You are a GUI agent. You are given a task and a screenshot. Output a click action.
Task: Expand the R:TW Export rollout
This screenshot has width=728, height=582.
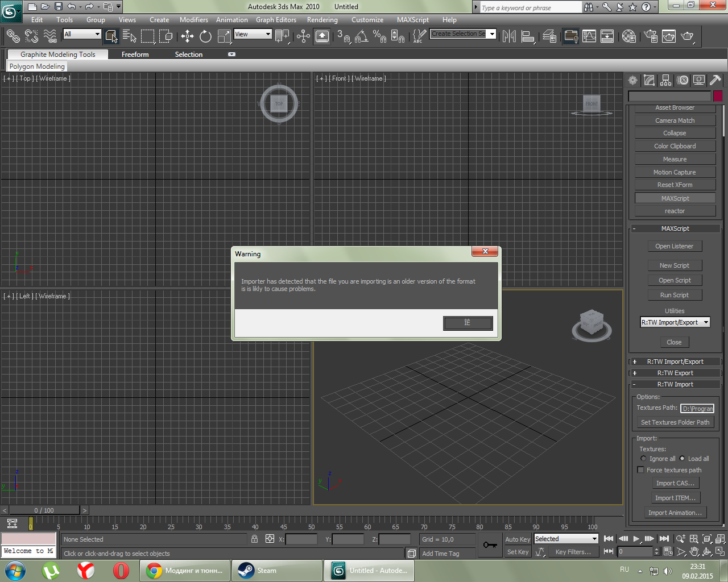675,373
